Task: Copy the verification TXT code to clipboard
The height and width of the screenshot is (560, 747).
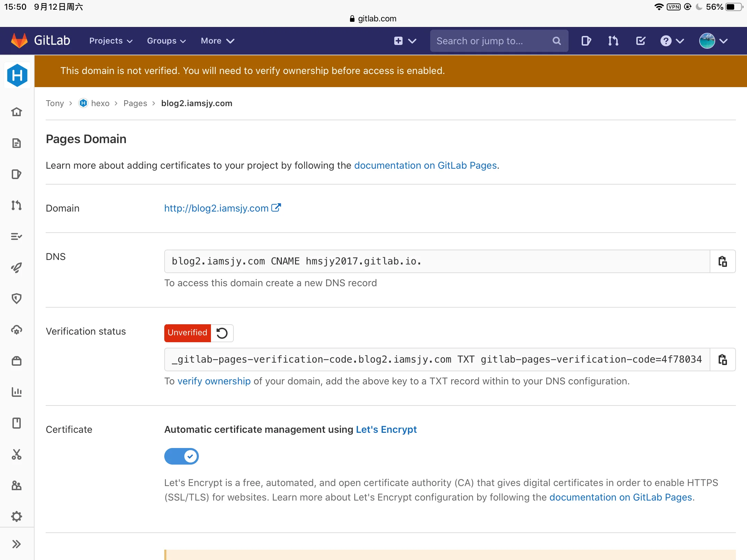Action: (722, 360)
